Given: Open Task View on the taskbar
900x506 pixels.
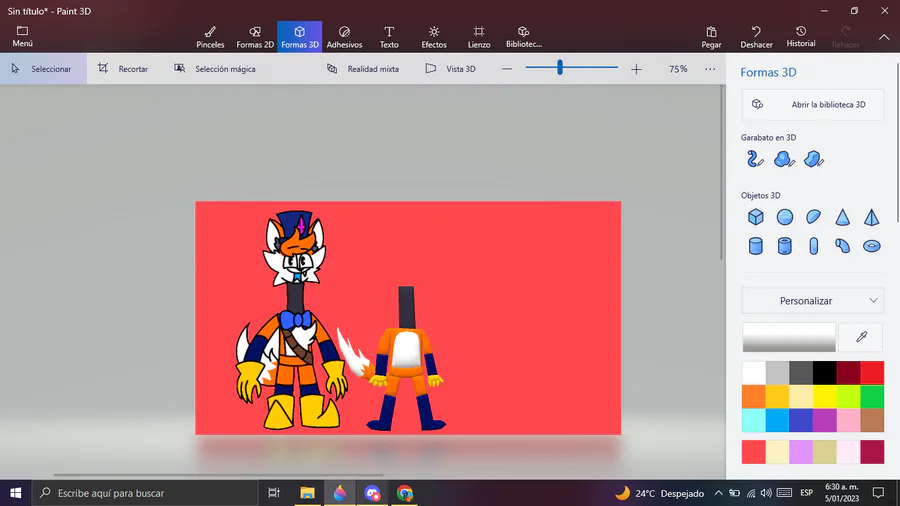Looking at the screenshot, I should point(274,493).
